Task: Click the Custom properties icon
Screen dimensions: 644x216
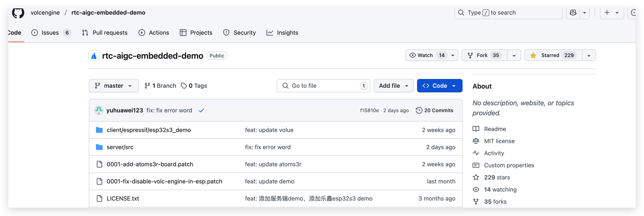Action: pos(476,165)
